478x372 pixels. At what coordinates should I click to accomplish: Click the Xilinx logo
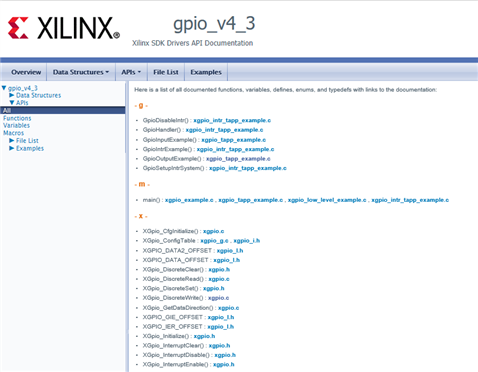click(64, 28)
